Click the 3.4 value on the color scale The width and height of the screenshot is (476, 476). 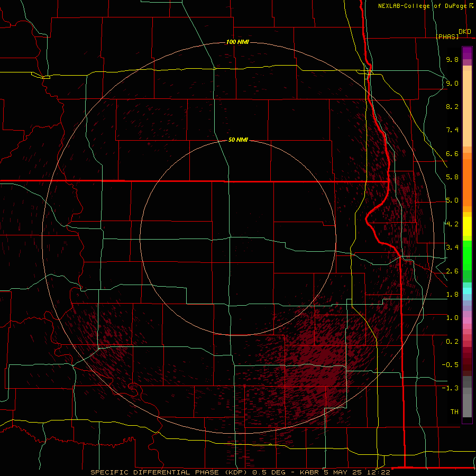coord(452,248)
